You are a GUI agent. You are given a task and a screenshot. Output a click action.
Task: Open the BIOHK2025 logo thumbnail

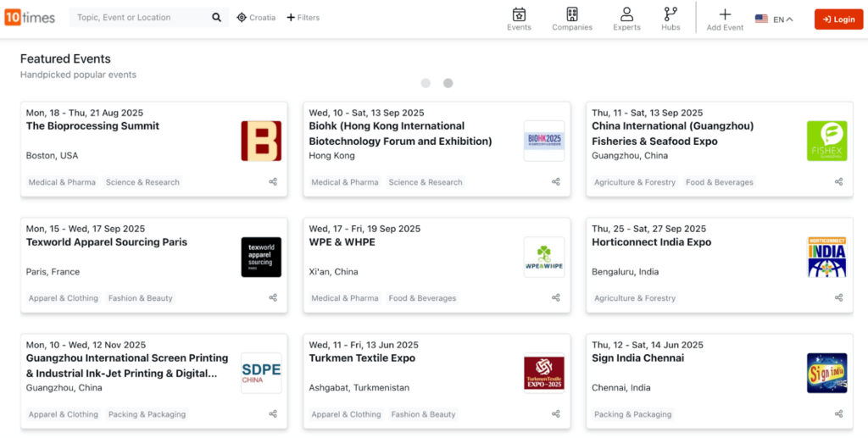coord(544,141)
